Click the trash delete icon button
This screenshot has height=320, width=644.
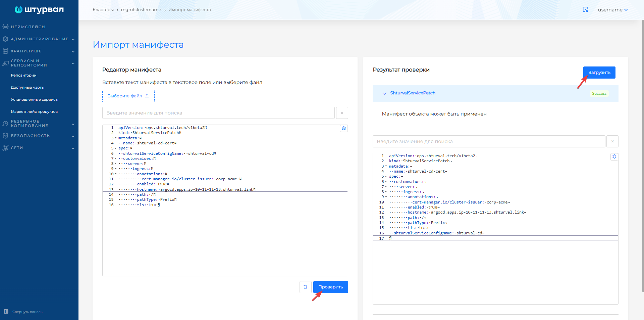(306, 287)
